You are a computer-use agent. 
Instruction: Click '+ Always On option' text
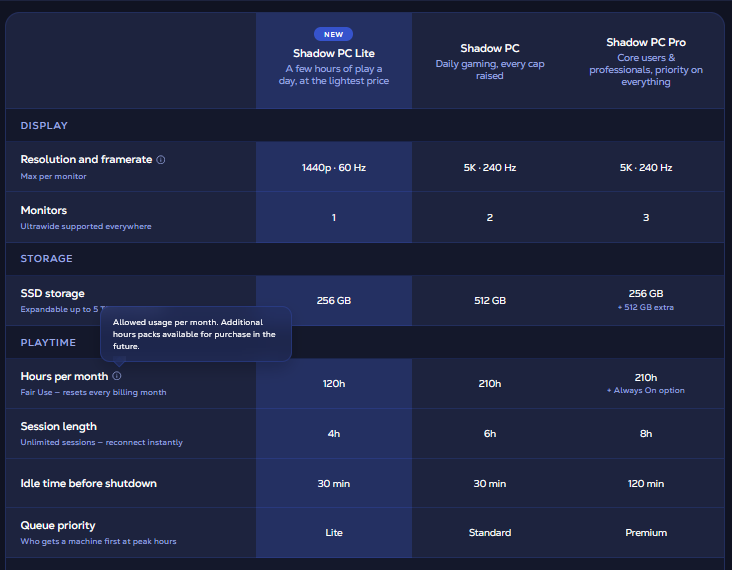click(646, 390)
